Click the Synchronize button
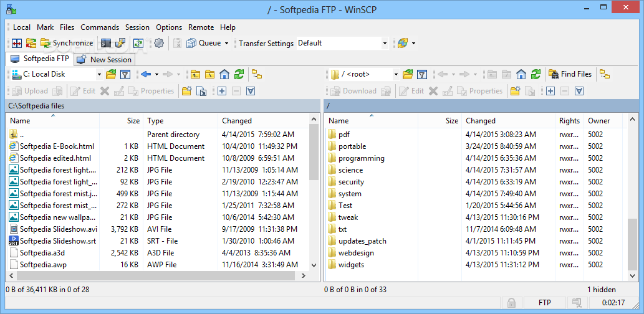Screen dimensions: 644x314 click(x=67, y=43)
